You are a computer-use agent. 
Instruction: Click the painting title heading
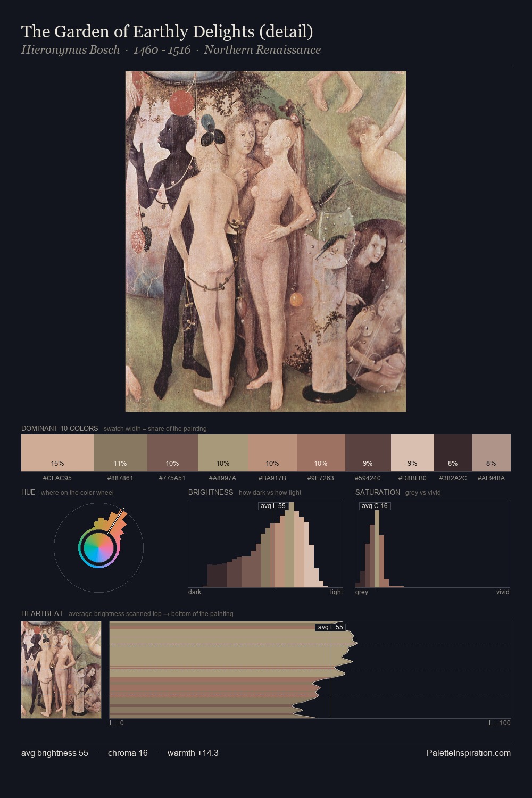[167, 32]
